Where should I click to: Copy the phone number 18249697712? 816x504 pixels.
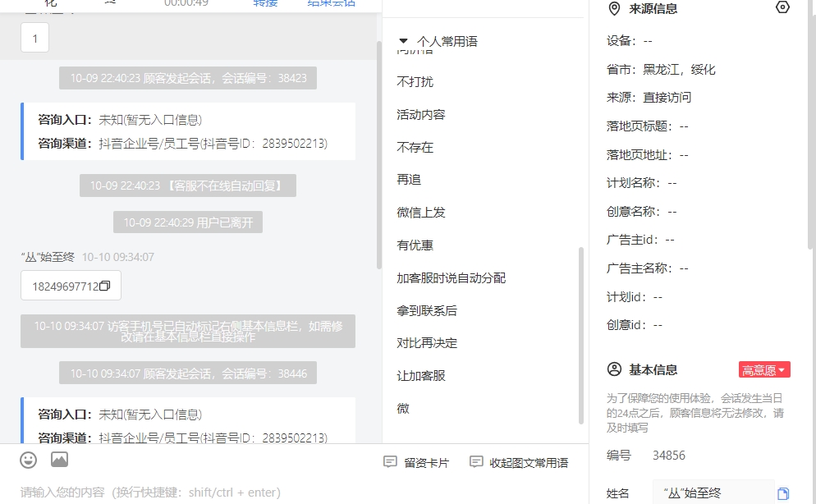click(104, 286)
